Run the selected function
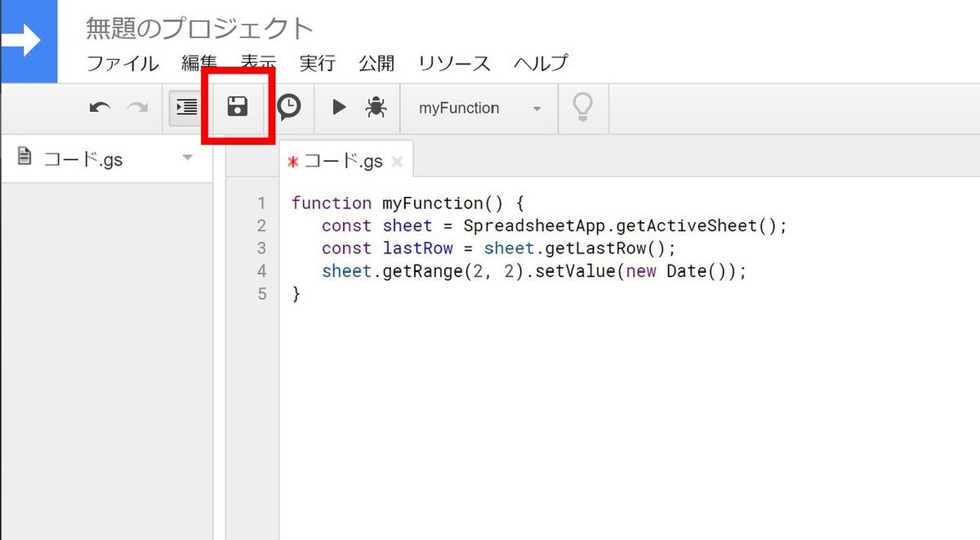The height and width of the screenshot is (540, 980). tap(339, 107)
